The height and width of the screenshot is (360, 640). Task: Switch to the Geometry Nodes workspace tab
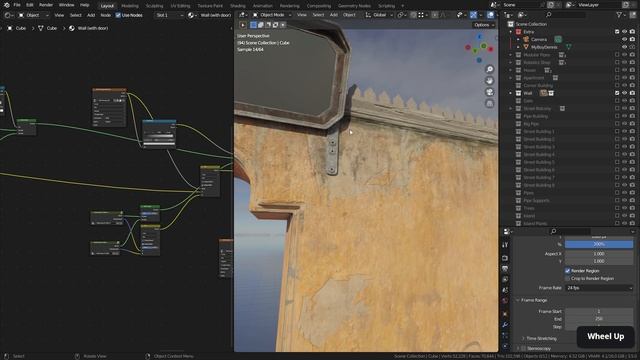[354, 6]
